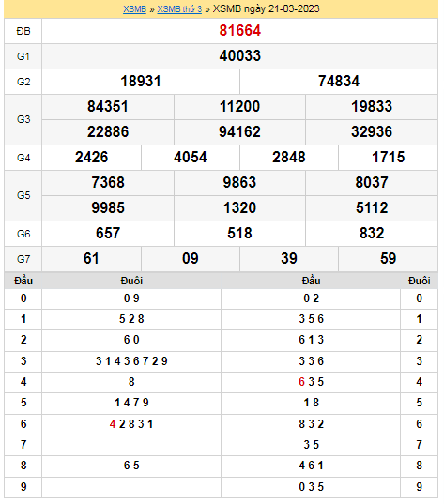The width and height of the screenshot is (444, 504).
Task: Click G3 number 94162
Action: tap(240, 132)
